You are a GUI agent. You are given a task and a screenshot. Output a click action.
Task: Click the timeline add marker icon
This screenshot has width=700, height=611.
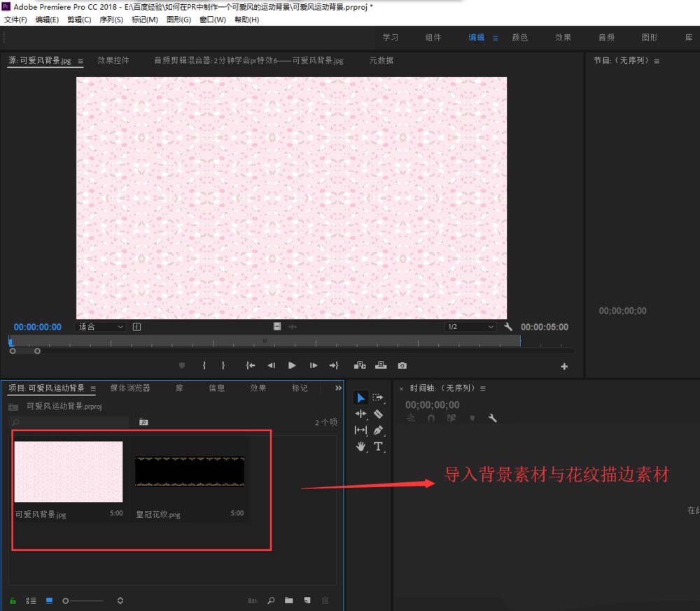coord(472,419)
